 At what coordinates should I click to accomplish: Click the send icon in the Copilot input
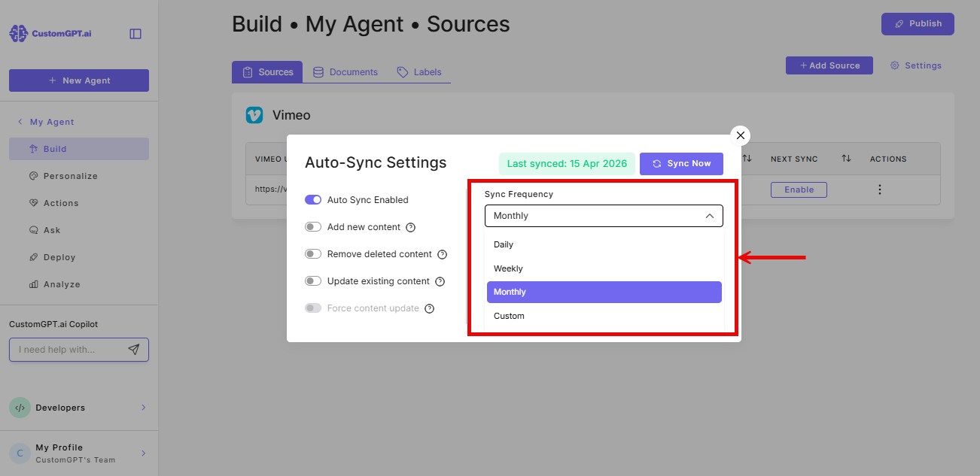pos(134,349)
